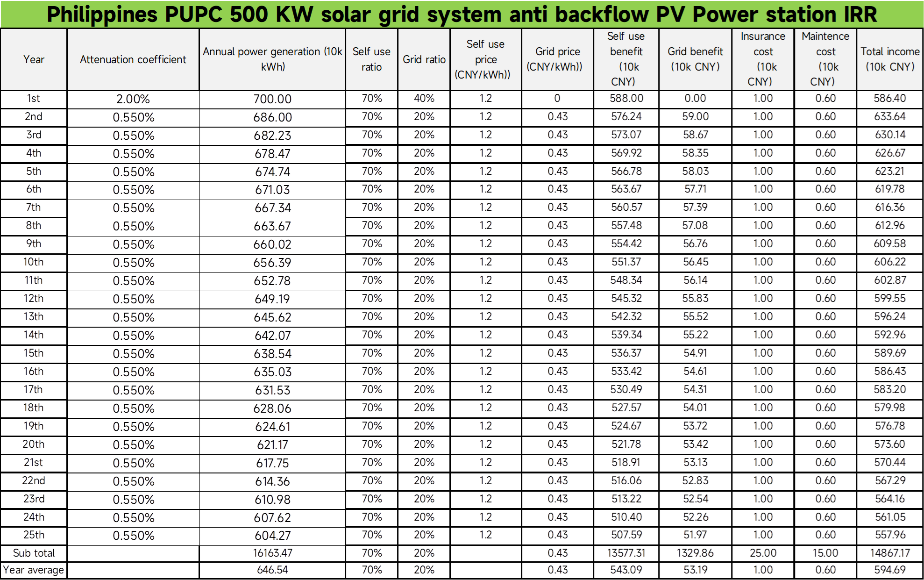This screenshot has width=924, height=580.
Task: Click the 'Grid price (CNY/kWh)' header
Action: point(557,59)
